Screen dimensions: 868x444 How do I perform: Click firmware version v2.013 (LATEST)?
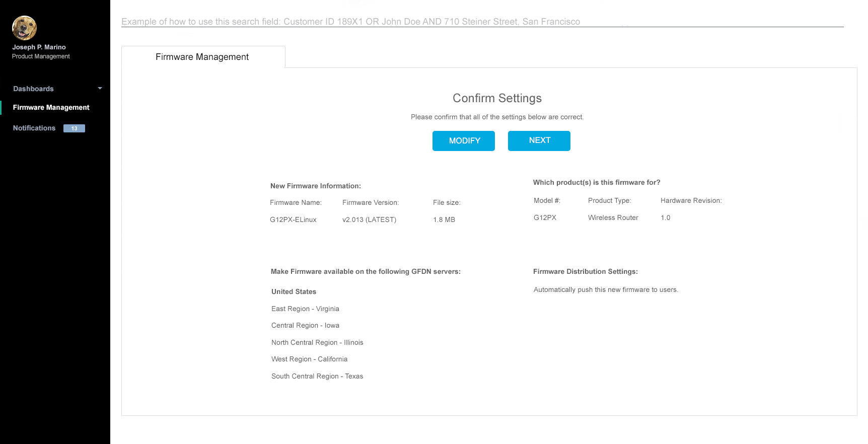pyautogui.click(x=369, y=219)
